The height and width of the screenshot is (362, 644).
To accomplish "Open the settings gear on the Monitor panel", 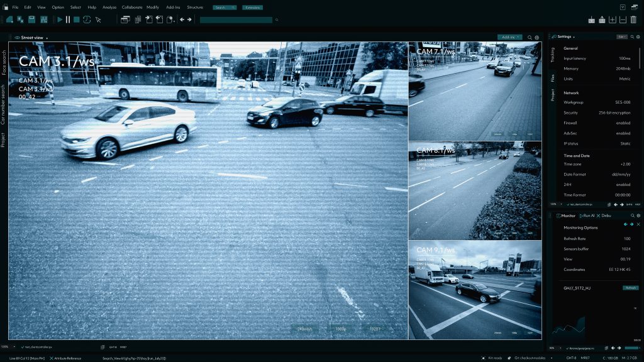I will pos(638,216).
